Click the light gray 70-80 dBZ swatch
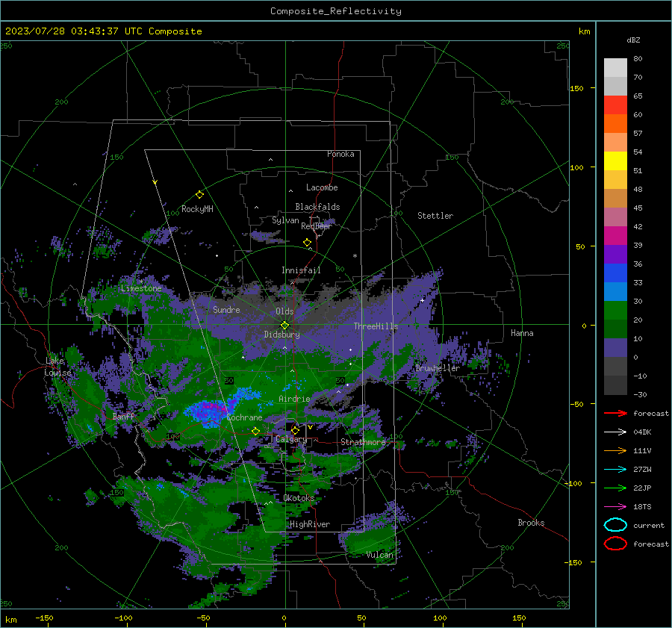This screenshot has height=628, width=672. click(x=615, y=68)
